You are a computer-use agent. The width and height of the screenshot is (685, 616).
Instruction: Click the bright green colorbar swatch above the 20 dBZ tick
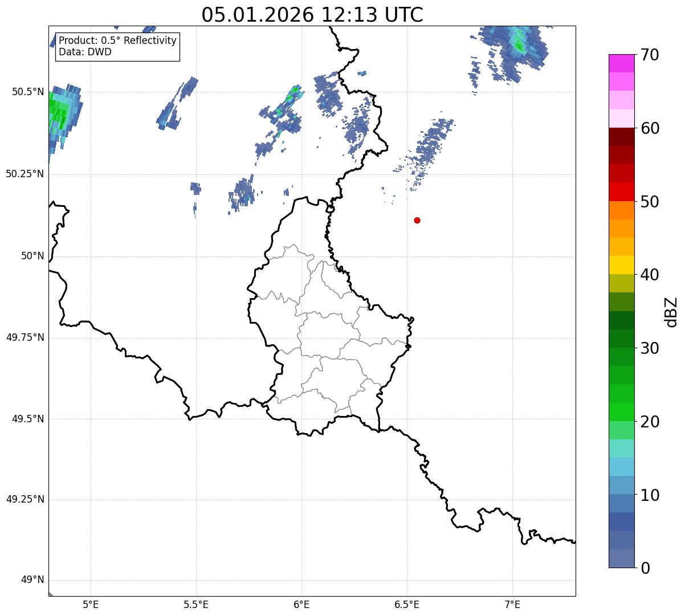[x=621, y=411]
